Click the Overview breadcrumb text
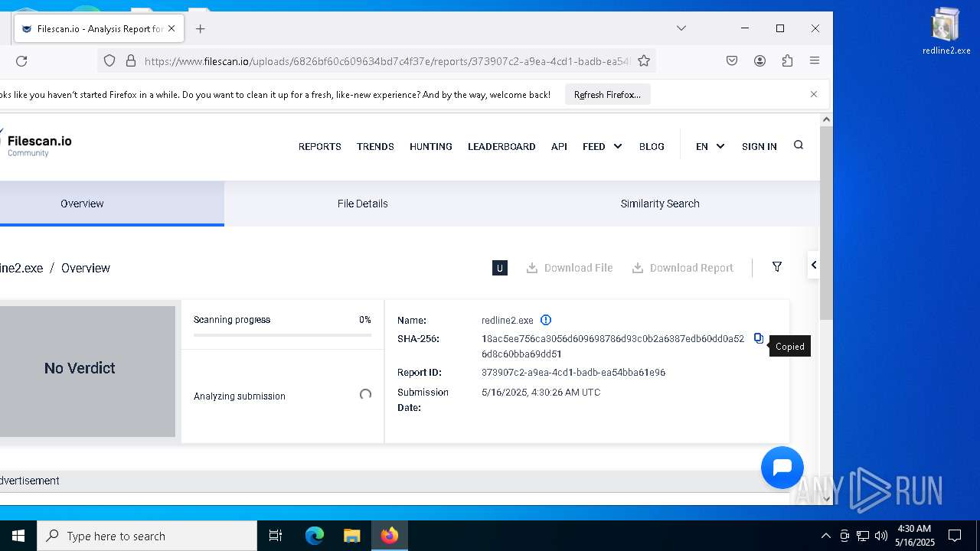Viewport: 980px width, 551px height. 86,268
